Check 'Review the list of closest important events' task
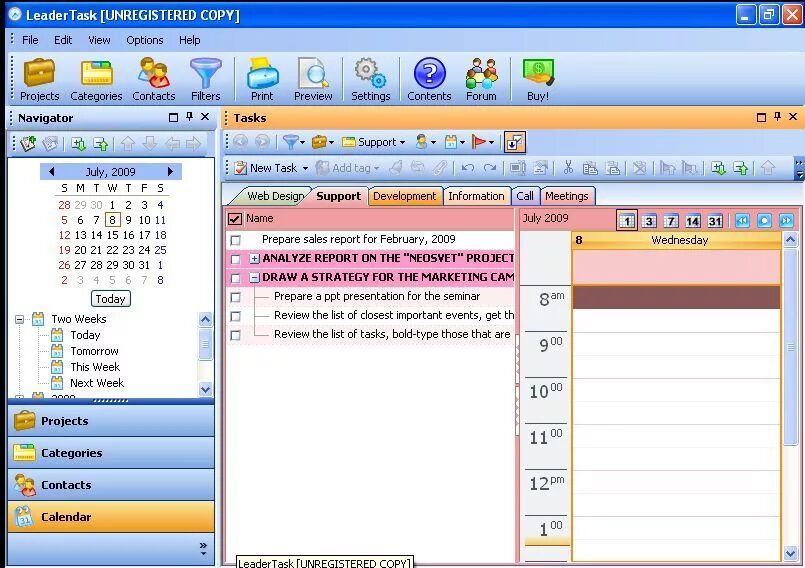The height and width of the screenshot is (568, 805). 235,316
